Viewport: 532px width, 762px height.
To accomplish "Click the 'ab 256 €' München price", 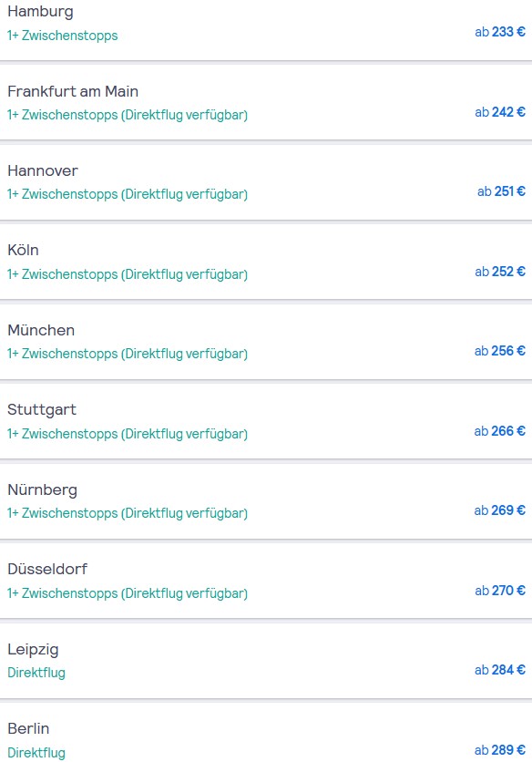I will click(x=500, y=351).
